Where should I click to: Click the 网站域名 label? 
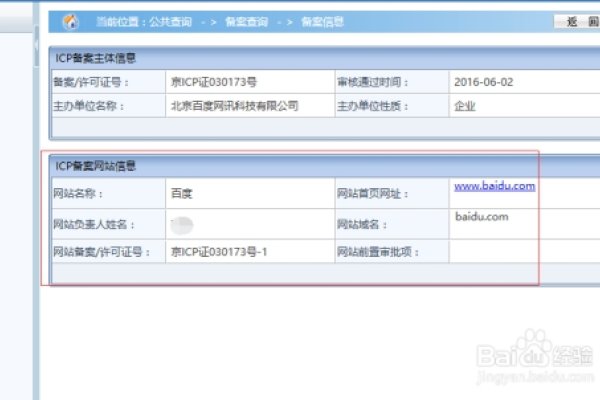362,224
